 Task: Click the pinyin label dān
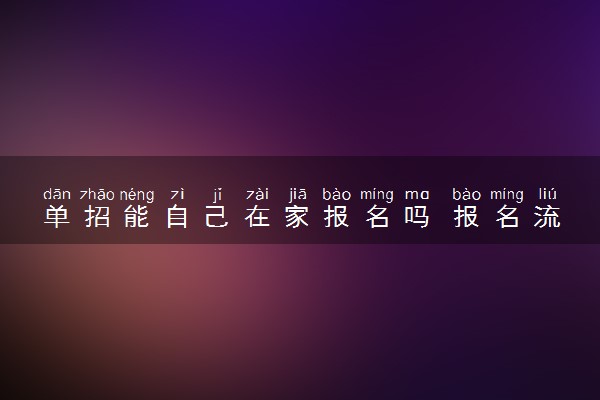(57, 194)
